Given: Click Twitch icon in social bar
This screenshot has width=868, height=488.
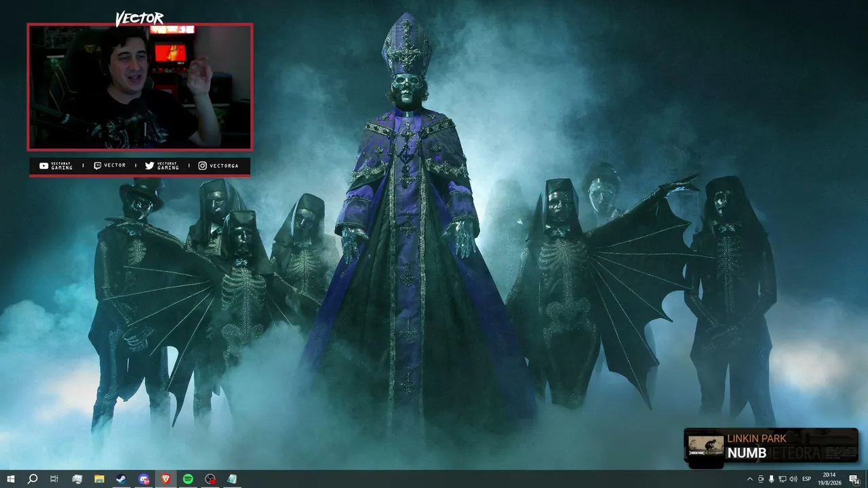Looking at the screenshot, I should pos(97,166).
